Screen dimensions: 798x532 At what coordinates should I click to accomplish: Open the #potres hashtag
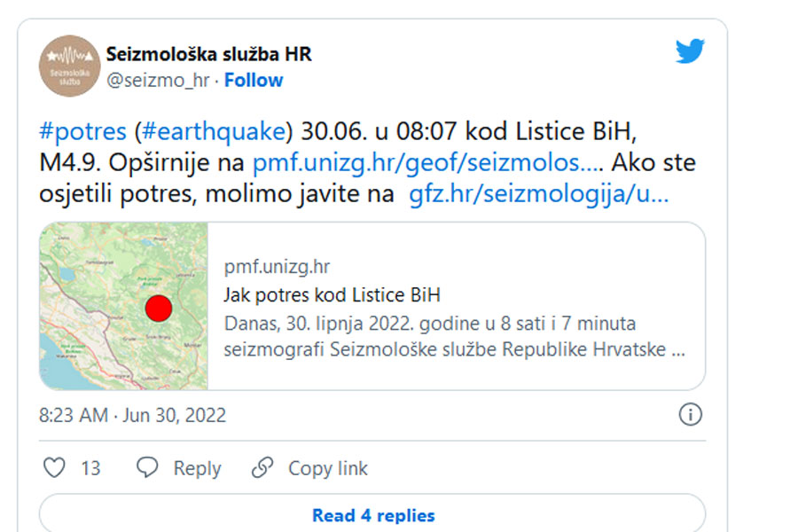pos(83,131)
